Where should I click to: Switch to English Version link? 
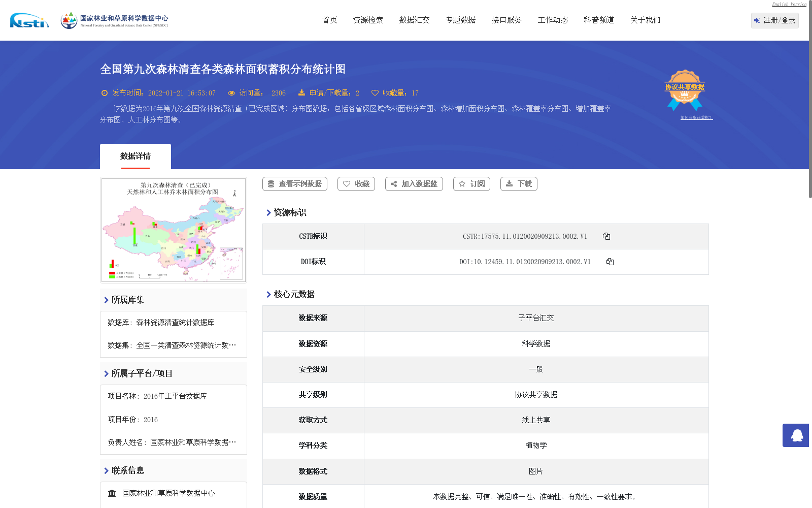[789, 4]
